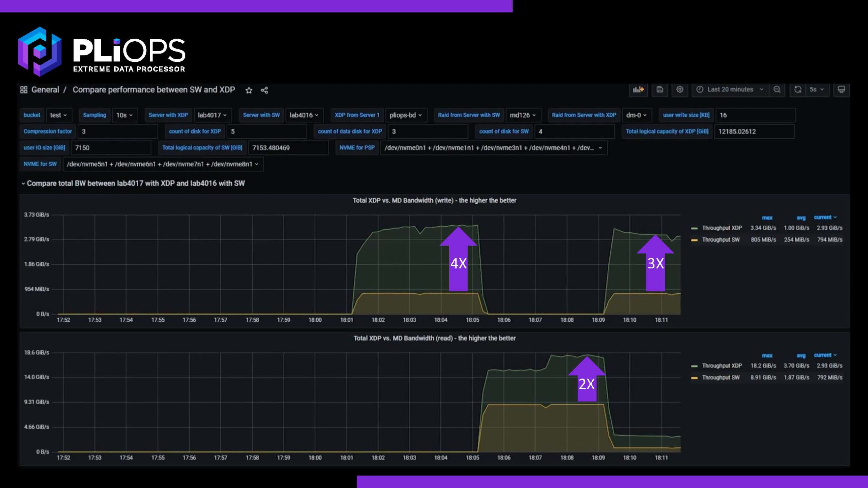Open dashboard settings gear icon
This screenshot has width=868, height=488.
coord(679,89)
